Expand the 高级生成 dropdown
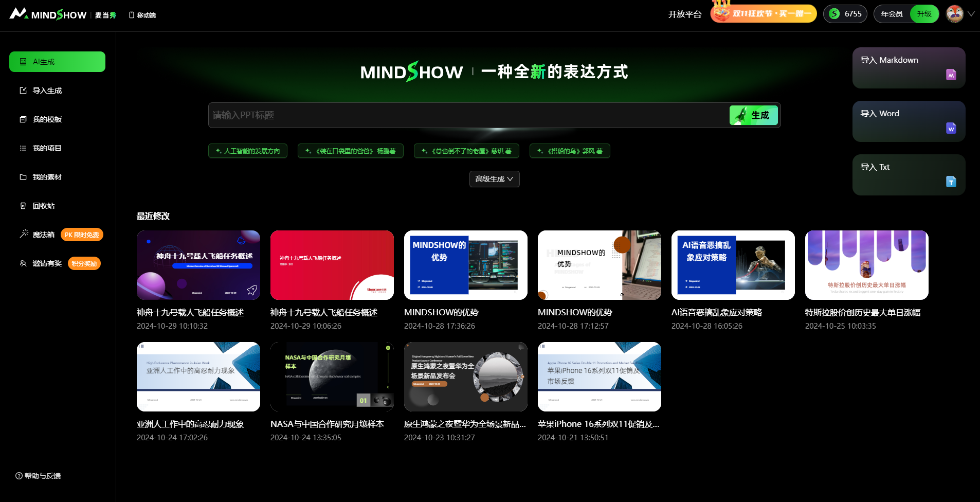 click(x=494, y=179)
